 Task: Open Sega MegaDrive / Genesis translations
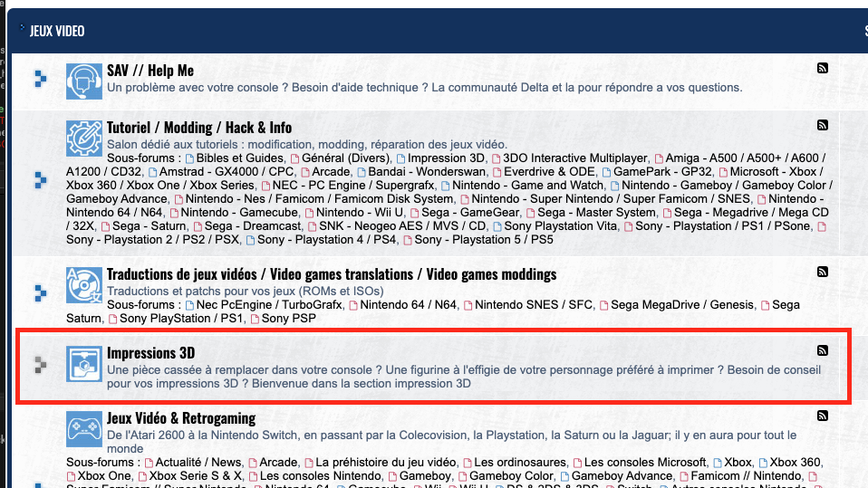(682, 305)
